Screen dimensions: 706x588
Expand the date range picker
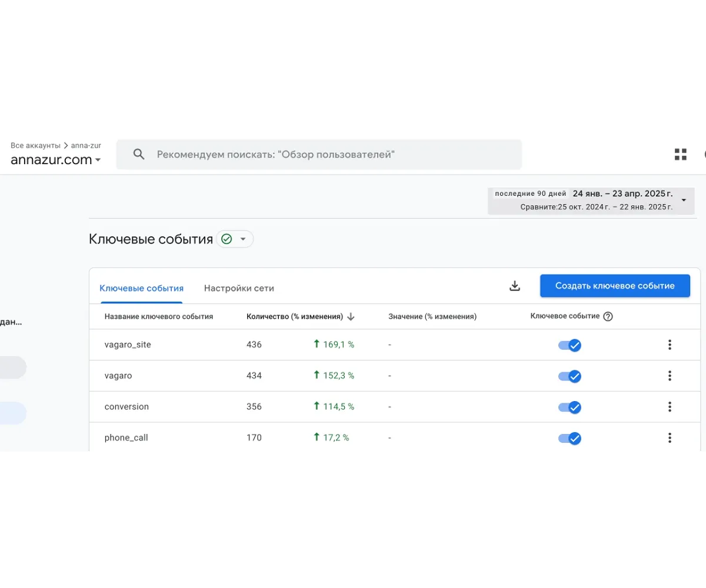click(684, 201)
